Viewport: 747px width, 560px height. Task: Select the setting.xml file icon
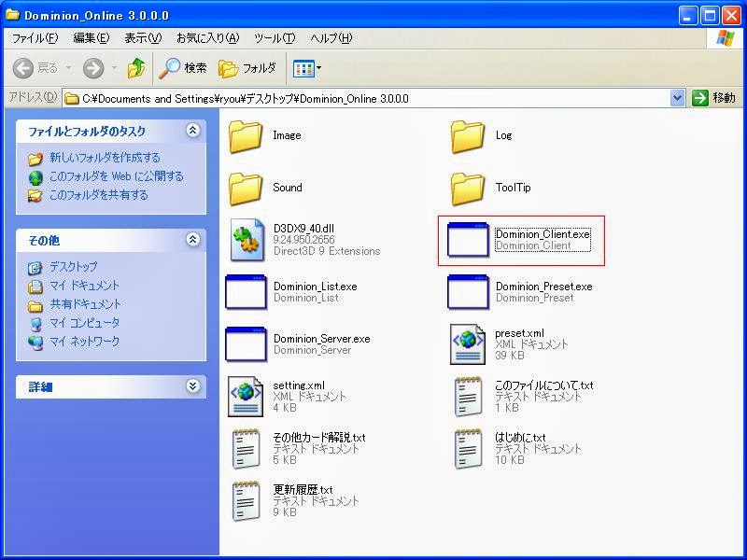246,396
